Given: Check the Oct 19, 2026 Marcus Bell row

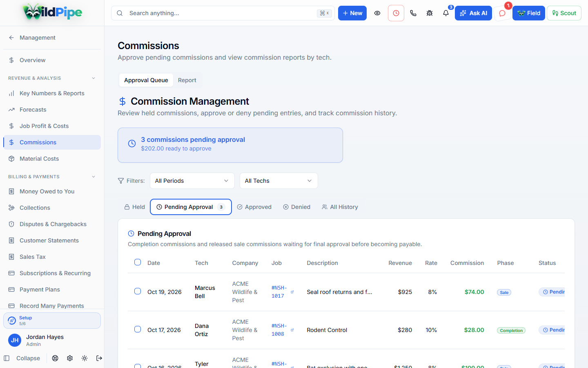Looking at the screenshot, I should 138,291.
